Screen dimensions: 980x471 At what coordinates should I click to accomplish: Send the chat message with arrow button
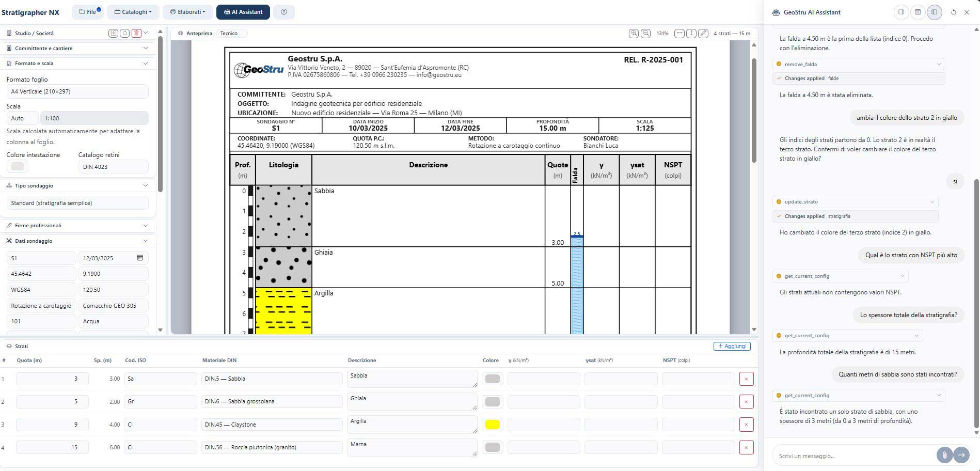click(x=961, y=455)
